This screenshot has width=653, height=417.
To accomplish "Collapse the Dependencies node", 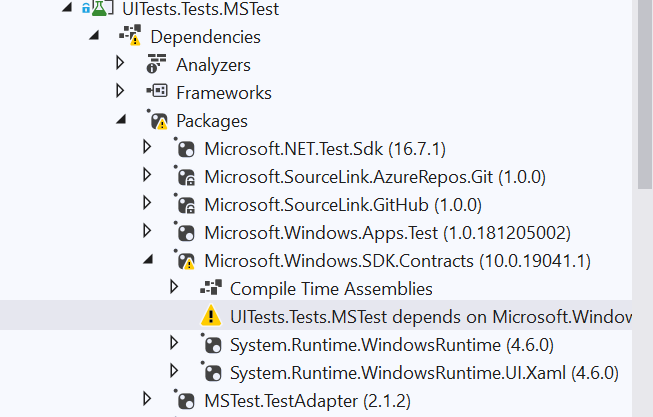I will [95, 37].
